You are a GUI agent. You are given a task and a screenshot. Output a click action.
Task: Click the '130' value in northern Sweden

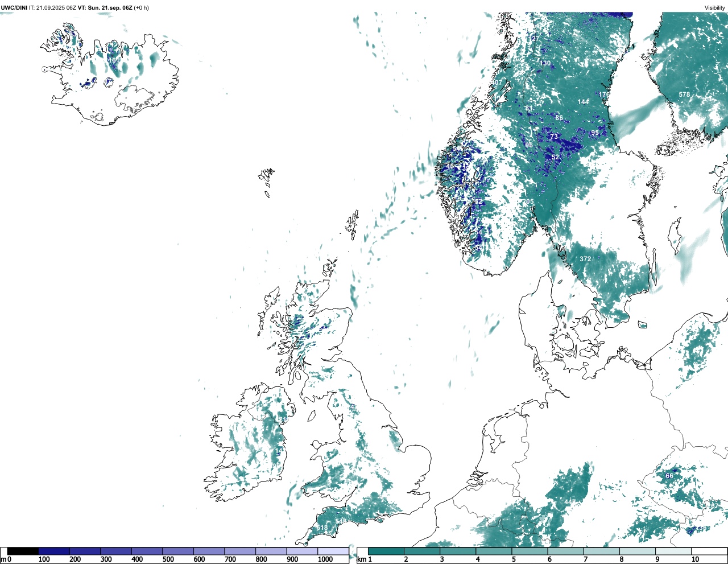[545, 63]
